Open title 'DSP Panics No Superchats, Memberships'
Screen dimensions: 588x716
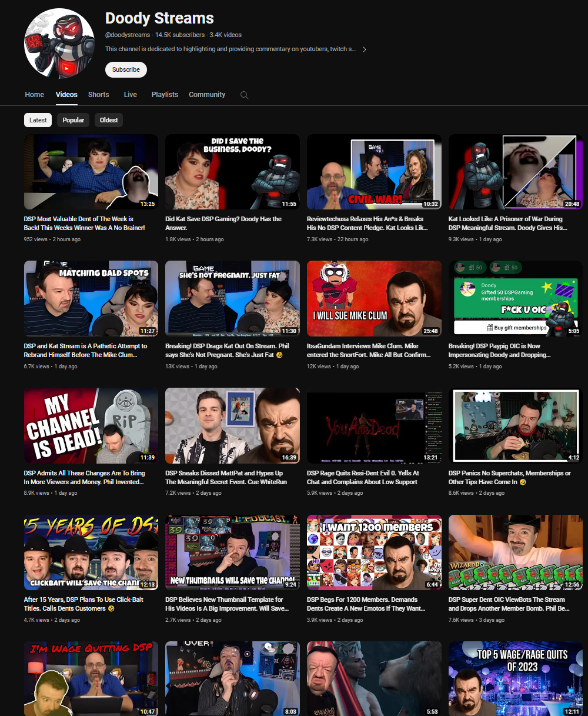510,477
